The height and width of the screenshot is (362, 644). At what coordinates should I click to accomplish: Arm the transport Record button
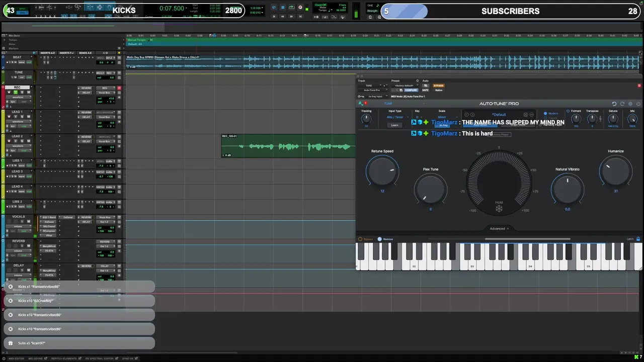(x=300, y=8)
